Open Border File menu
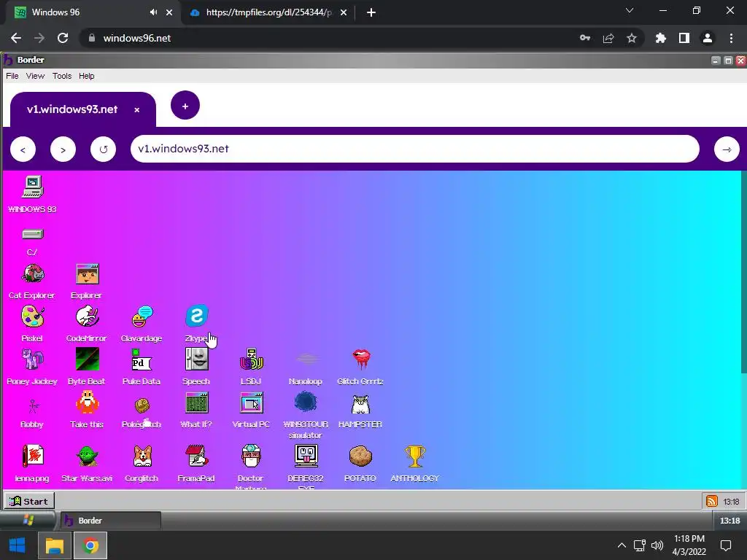Image resolution: width=747 pixels, height=560 pixels. click(x=12, y=76)
